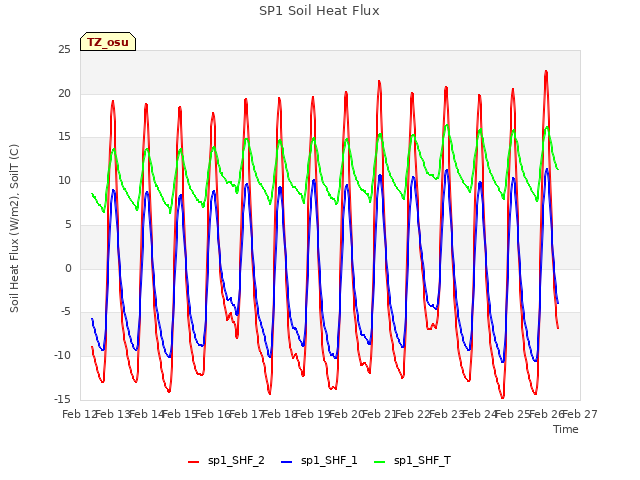
Task: Click the Feb 27 x-axis tick label
Action: tap(580, 414)
